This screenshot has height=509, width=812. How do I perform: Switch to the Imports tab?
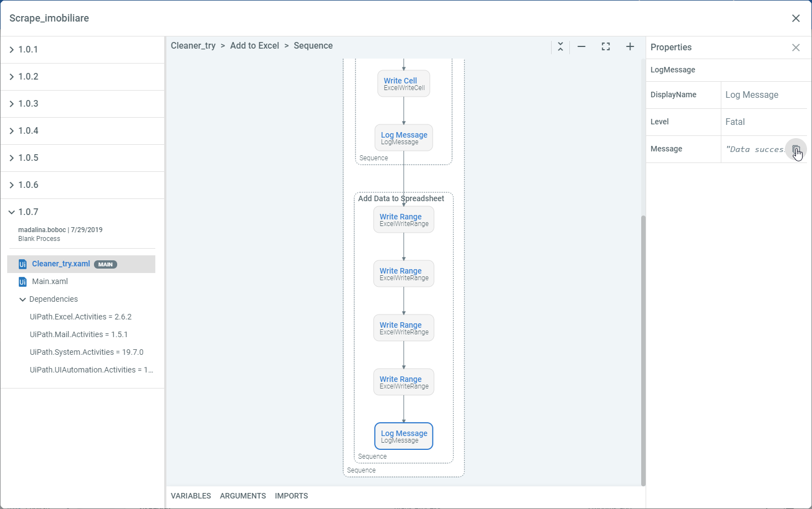point(291,496)
